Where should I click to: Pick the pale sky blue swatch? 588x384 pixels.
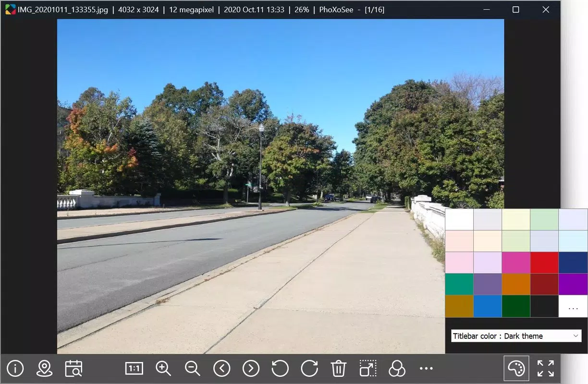pyautogui.click(x=573, y=241)
